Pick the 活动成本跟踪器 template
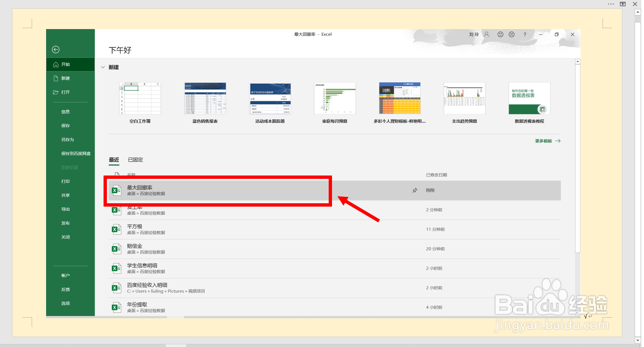This screenshot has height=347, width=644. pos(270,103)
